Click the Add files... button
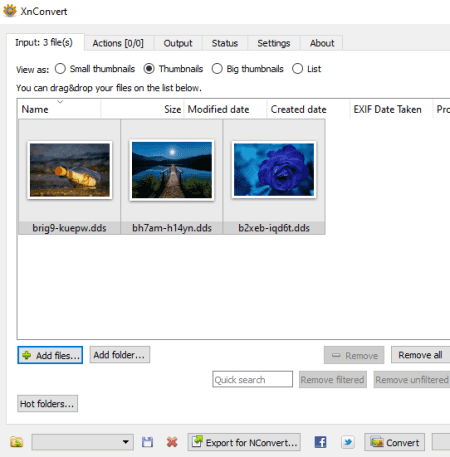 pos(50,355)
